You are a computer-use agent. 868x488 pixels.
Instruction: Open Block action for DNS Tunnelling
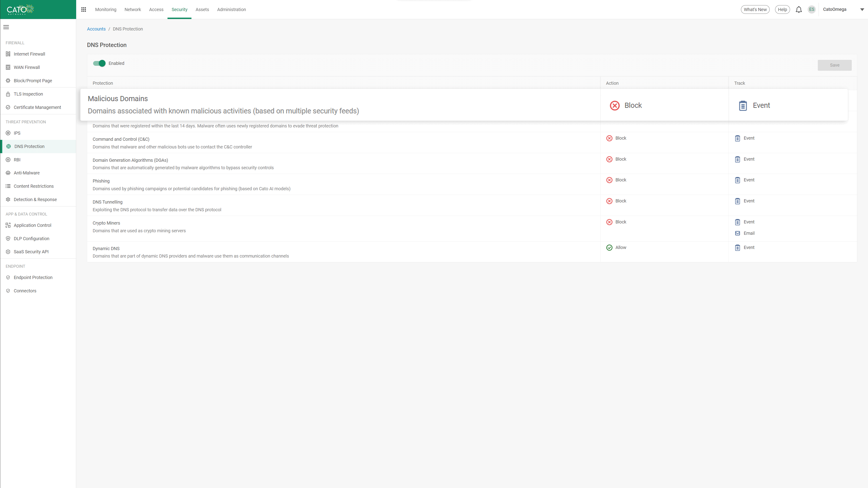(620, 201)
